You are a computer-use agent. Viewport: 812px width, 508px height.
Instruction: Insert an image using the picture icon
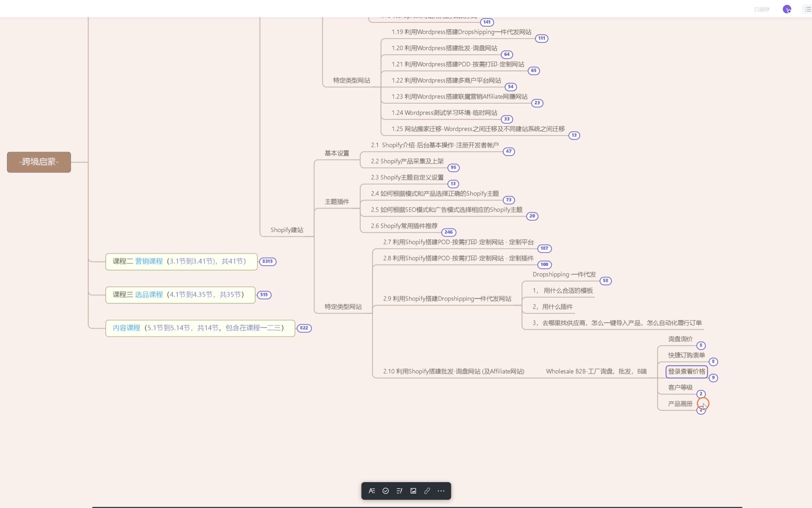tap(413, 491)
